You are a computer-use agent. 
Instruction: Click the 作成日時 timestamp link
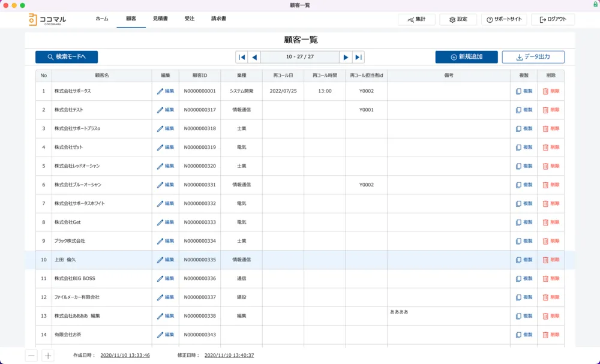coord(125,356)
